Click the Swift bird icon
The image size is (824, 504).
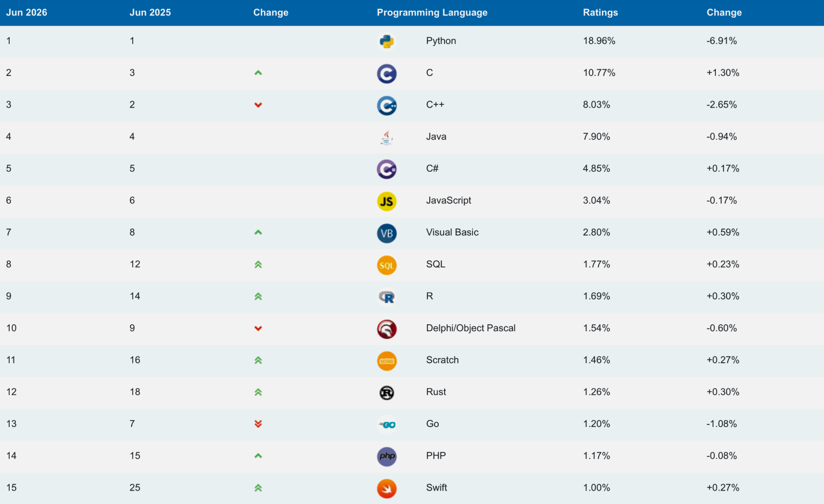point(386,488)
